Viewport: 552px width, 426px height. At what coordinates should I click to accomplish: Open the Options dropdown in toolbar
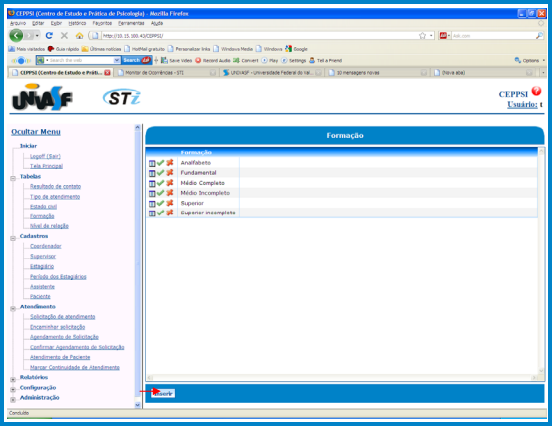coord(544,61)
